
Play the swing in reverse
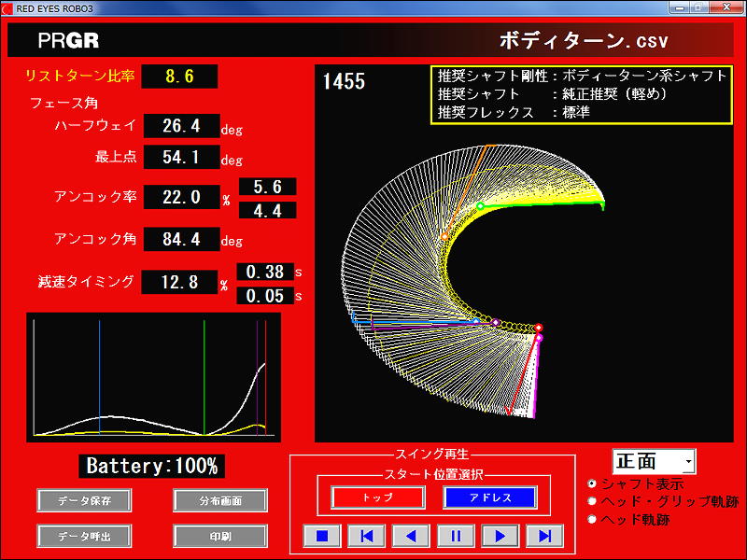pyautogui.click(x=411, y=536)
